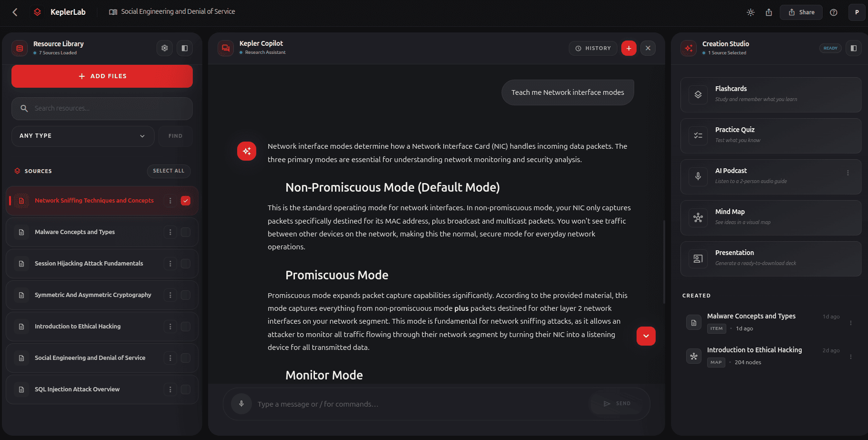Jump to bottom of chat arrow
The image size is (868, 440).
pos(646,336)
